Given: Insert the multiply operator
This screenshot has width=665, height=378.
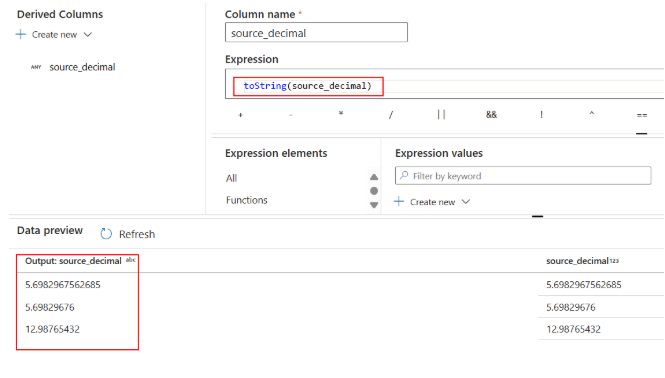Looking at the screenshot, I should point(341,114).
